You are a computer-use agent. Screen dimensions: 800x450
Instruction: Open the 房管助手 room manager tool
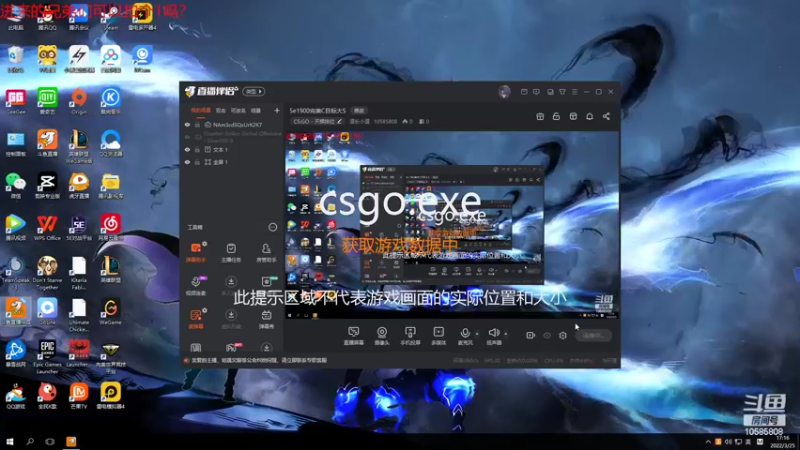click(x=266, y=252)
